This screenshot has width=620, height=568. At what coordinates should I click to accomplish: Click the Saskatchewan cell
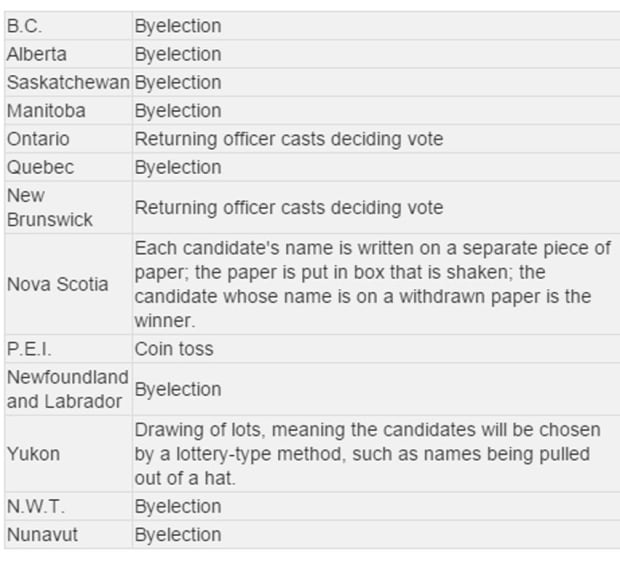[x=68, y=83]
